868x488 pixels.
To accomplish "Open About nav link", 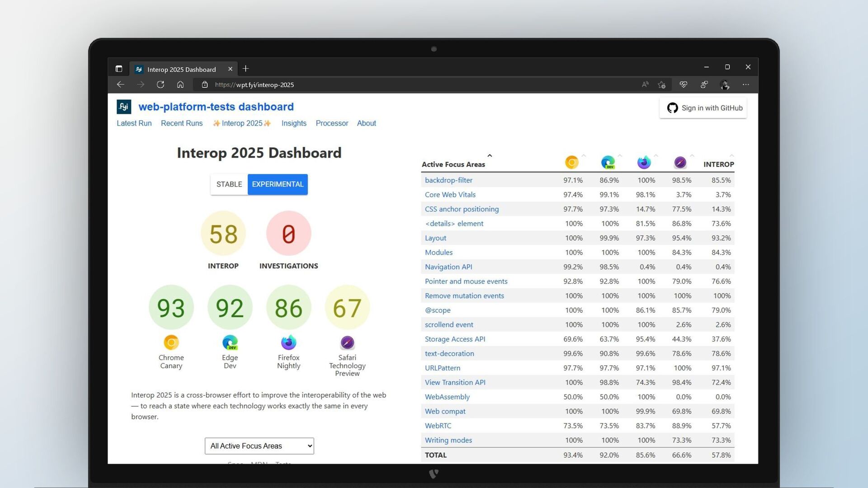I will coord(366,123).
